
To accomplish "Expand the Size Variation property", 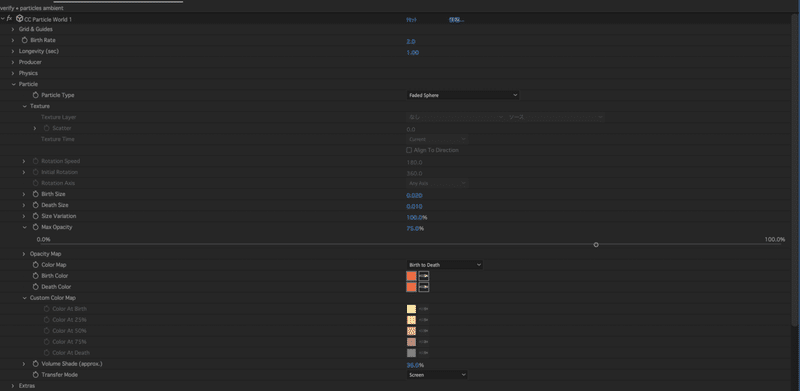I will coord(24,216).
